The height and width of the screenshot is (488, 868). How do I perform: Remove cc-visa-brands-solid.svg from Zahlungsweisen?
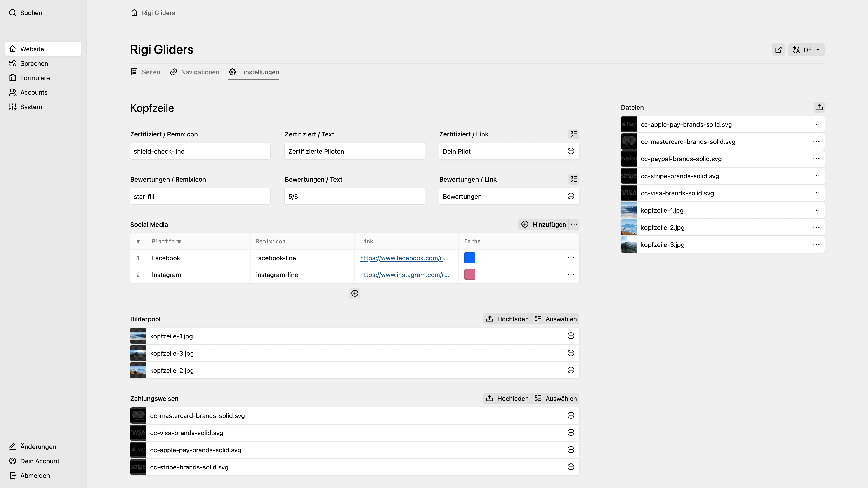(571, 432)
